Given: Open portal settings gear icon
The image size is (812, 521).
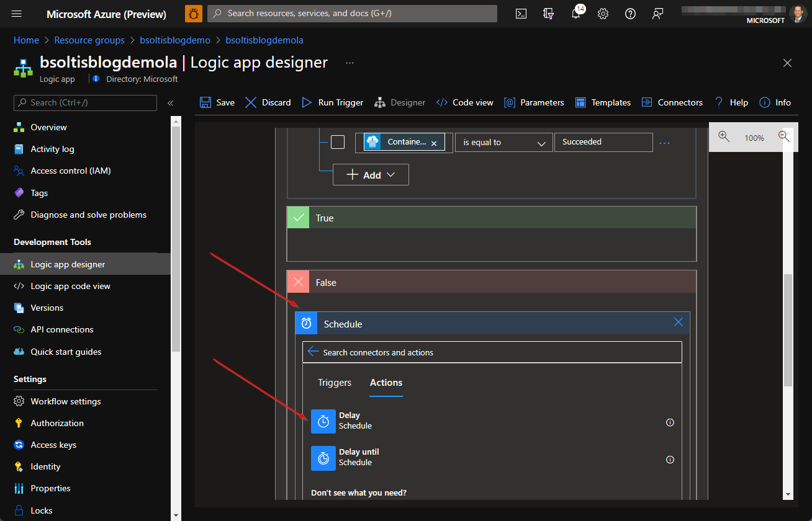Looking at the screenshot, I should (603, 14).
